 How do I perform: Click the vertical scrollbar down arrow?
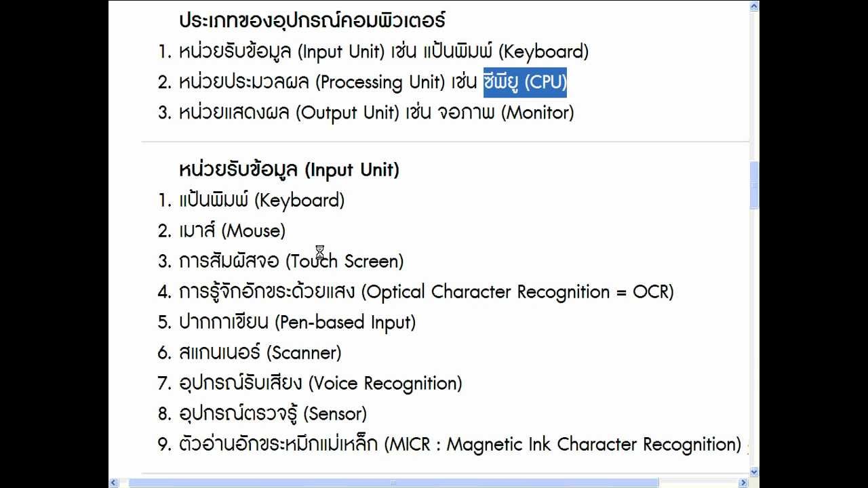click(754, 471)
